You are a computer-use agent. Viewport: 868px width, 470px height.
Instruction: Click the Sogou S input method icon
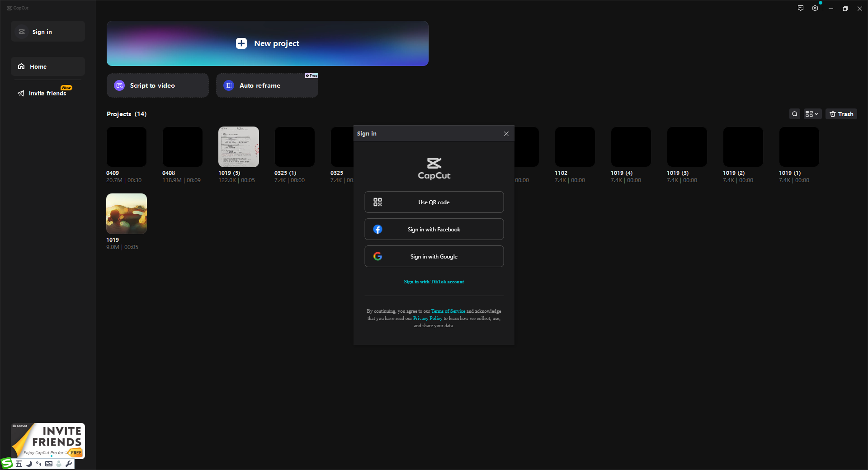7,463
